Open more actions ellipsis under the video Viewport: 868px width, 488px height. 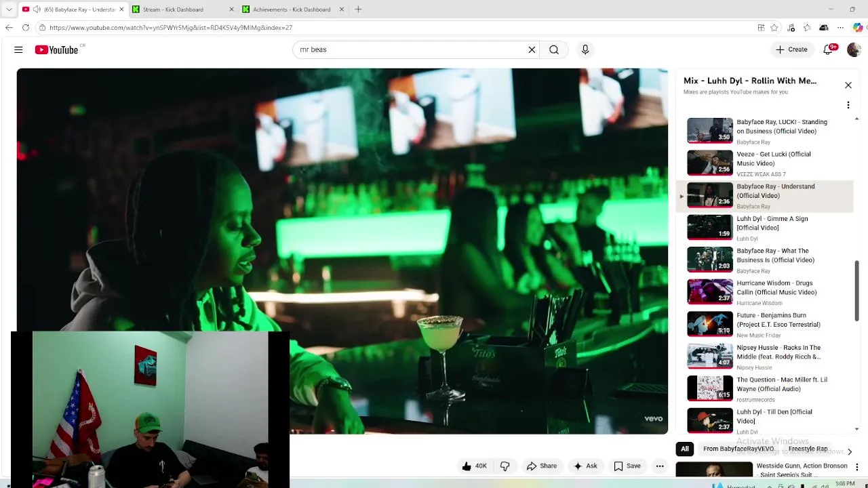pos(660,466)
